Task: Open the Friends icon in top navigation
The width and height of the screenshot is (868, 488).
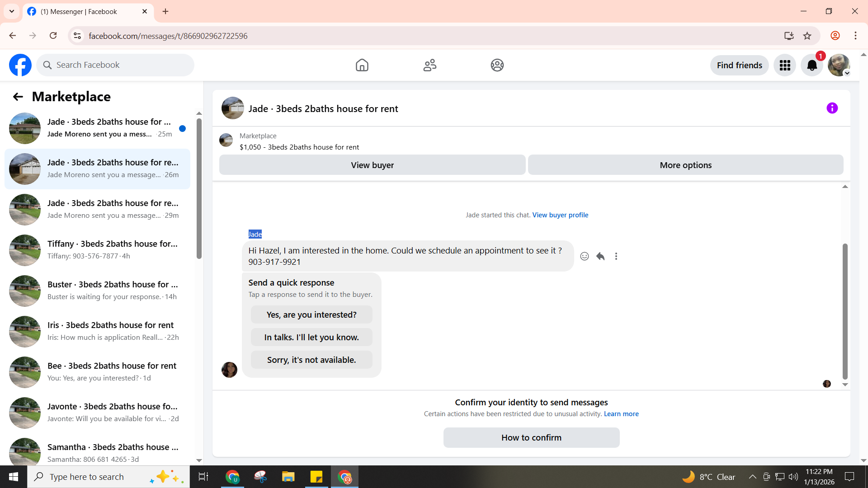Action: coord(429,65)
